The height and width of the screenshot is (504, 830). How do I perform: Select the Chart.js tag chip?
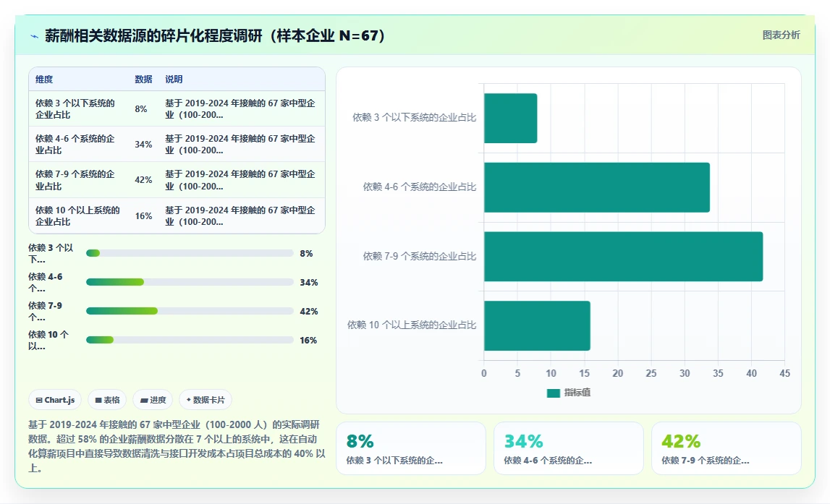tap(55, 400)
